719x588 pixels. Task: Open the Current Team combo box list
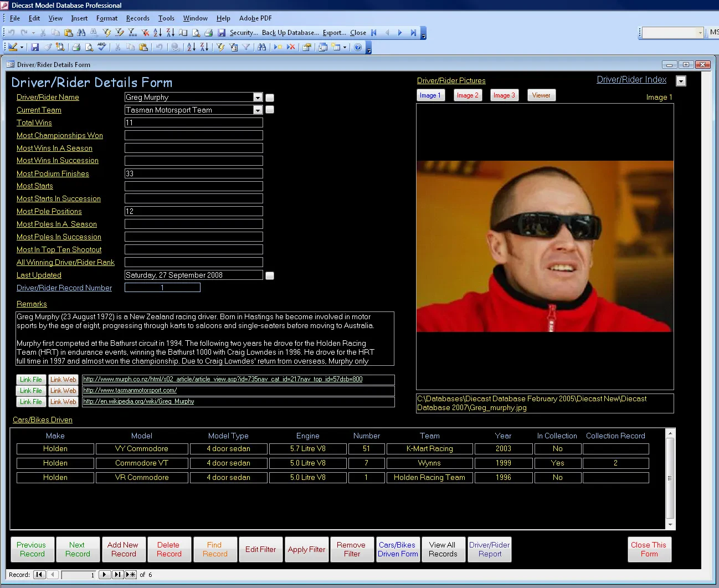258,110
